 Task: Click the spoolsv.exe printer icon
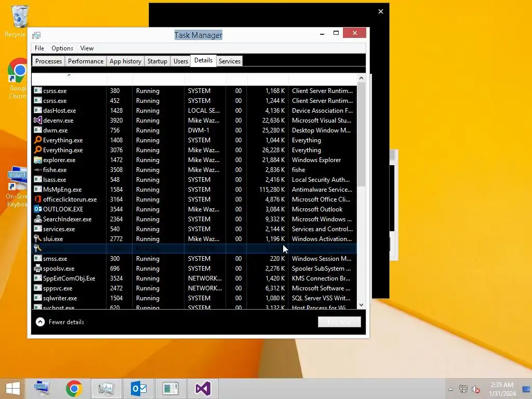37,268
